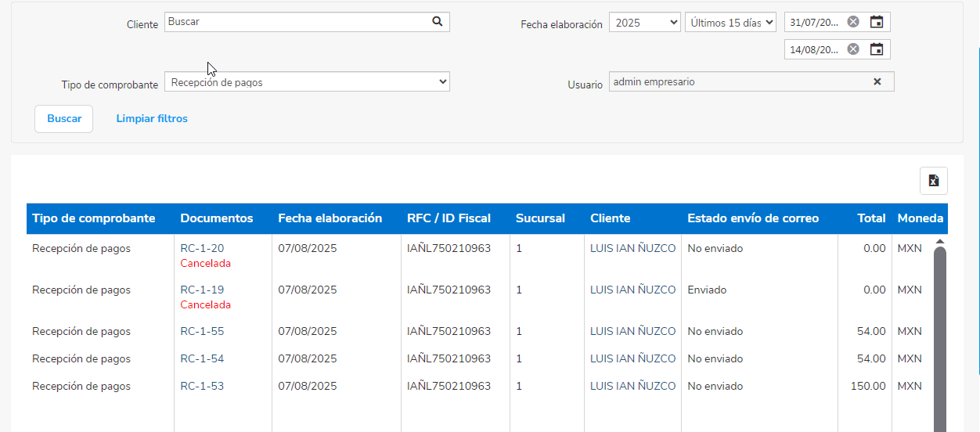Screen dimensions: 980x432
Task: Remove admin empresario from Usuario field
Action: 877,81
